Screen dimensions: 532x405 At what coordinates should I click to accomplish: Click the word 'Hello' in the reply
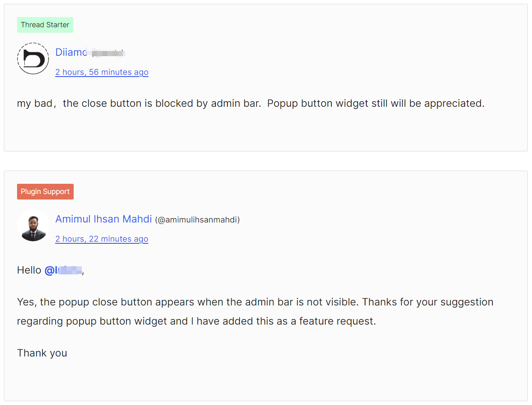(x=29, y=270)
